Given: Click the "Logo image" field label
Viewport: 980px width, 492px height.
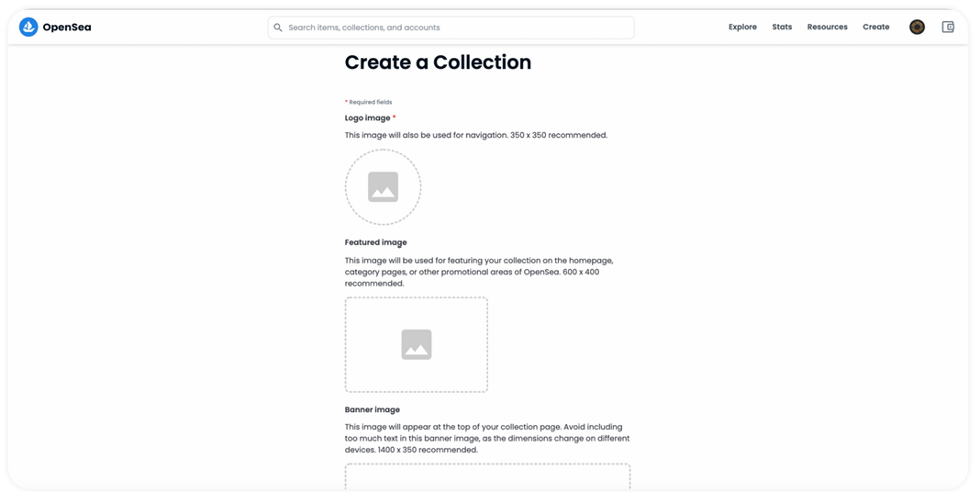Looking at the screenshot, I should (x=367, y=118).
